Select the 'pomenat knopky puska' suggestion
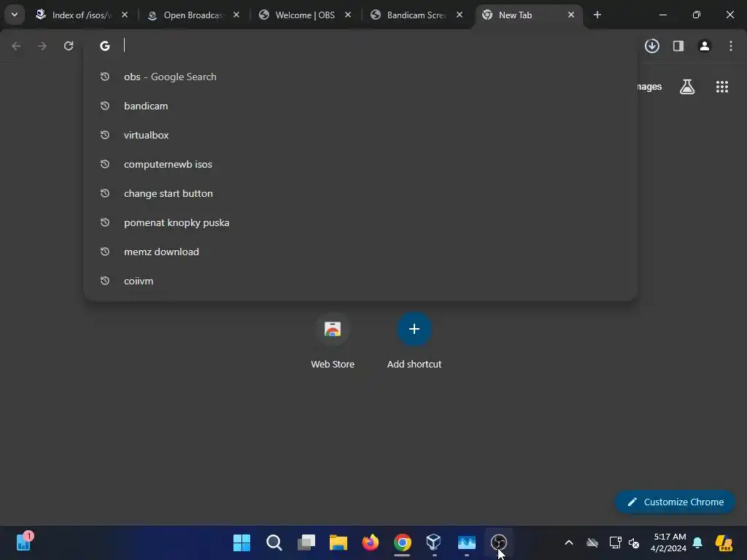This screenshot has width=747, height=560. 360,222
